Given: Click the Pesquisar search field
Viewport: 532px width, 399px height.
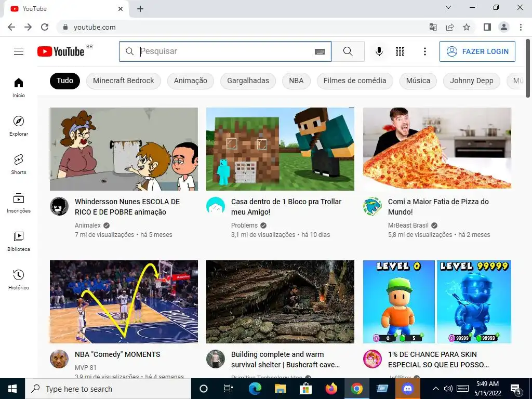Looking at the screenshot, I should [225, 51].
